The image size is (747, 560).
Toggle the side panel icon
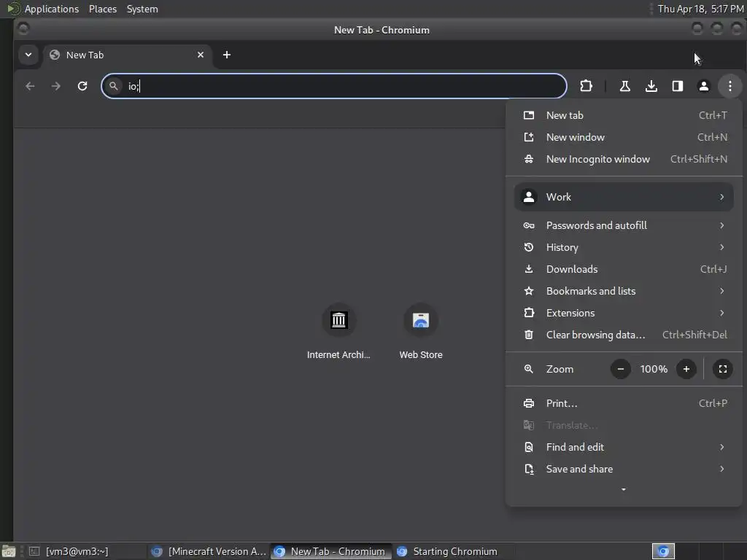[x=678, y=86]
